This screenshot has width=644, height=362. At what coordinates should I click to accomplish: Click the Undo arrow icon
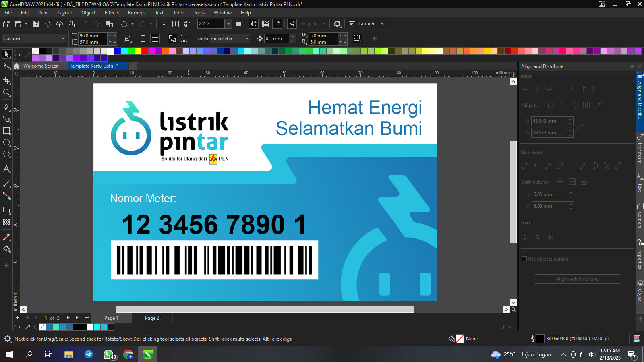tap(124, 24)
